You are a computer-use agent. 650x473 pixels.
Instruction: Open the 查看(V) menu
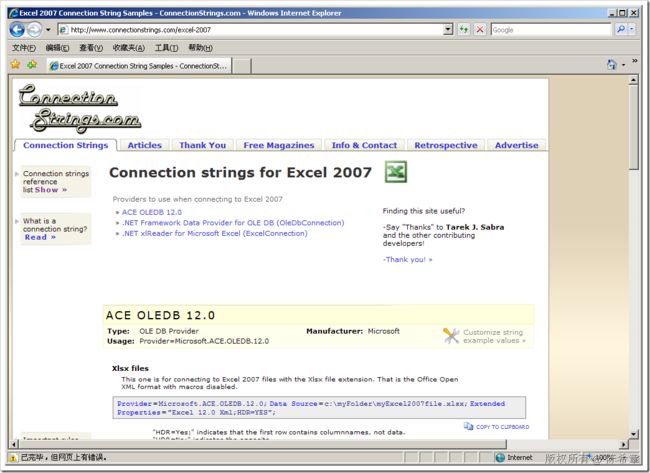click(x=91, y=48)
